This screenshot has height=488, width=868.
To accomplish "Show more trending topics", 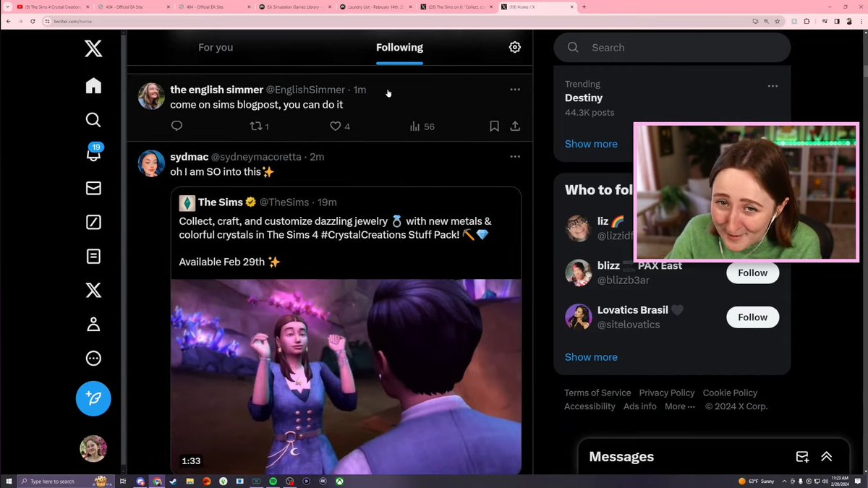I will (591, 144).
